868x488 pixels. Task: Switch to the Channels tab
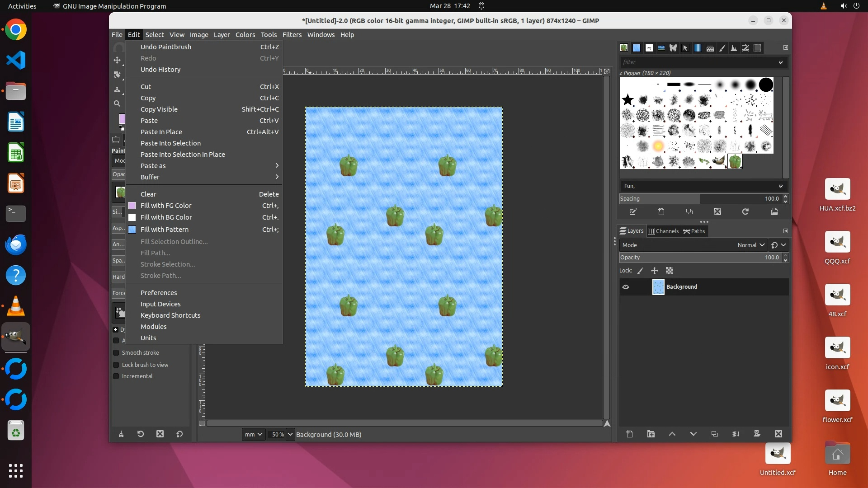click(663, 231)
